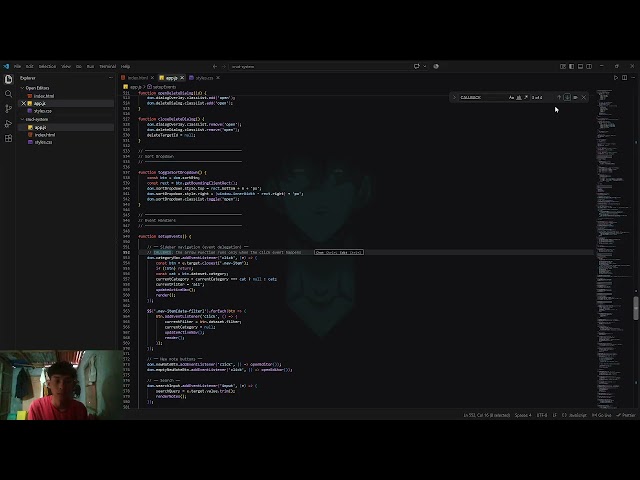Open the File menu

(18, 66)
